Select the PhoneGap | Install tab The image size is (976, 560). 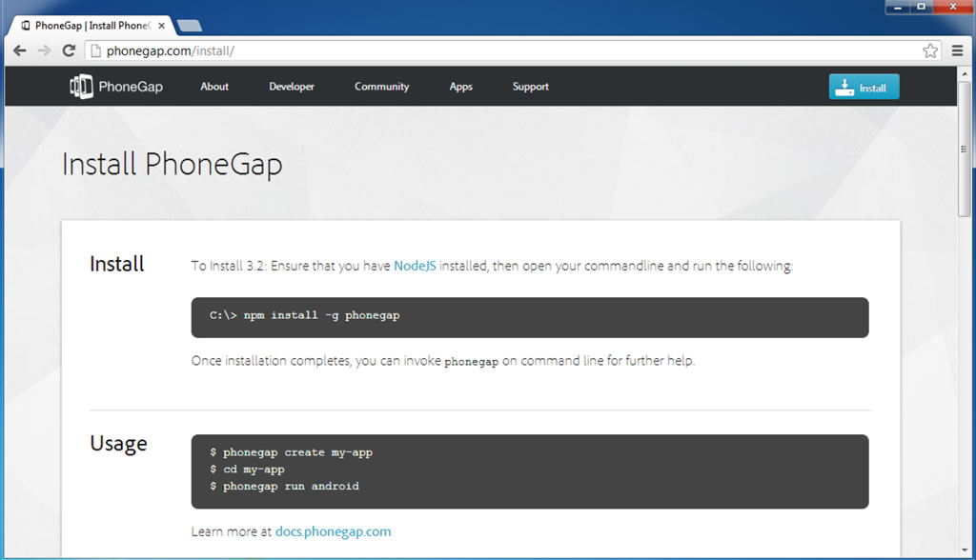pyautogui.click(x=91, y=26)
